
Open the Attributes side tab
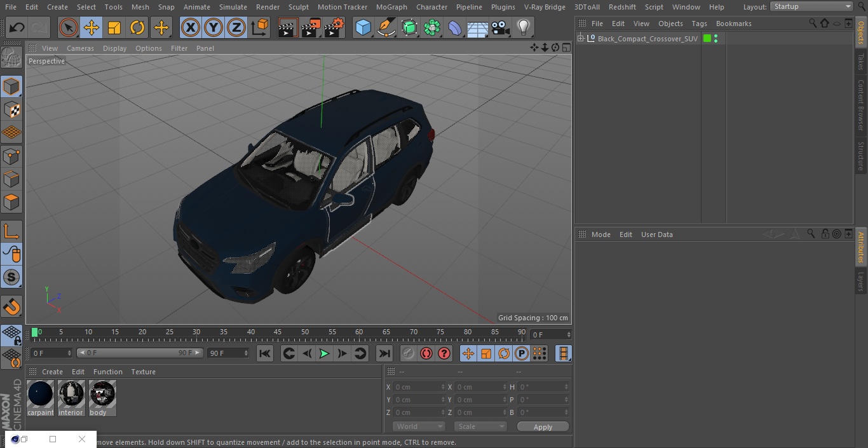click(861, 247)
